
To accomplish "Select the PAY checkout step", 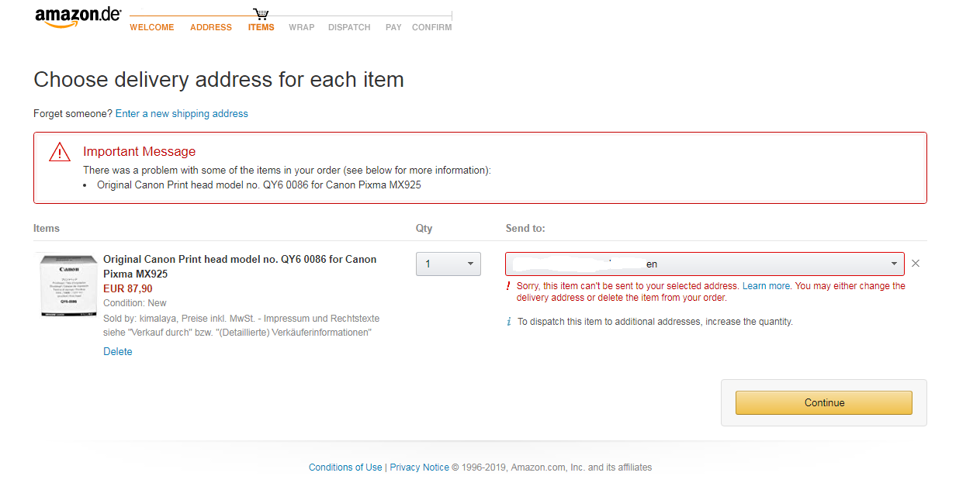I will pos(393,27).
